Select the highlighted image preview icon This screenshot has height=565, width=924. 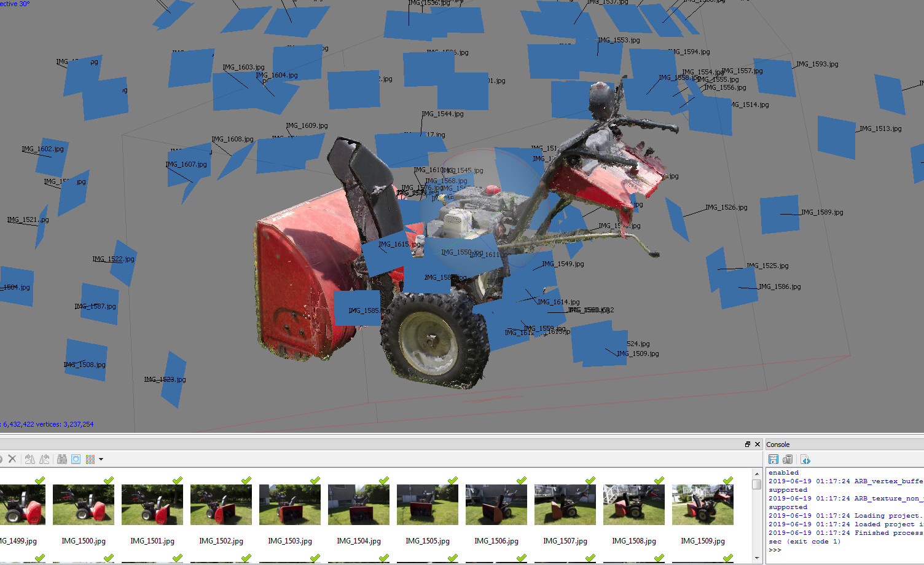[76, 459]
